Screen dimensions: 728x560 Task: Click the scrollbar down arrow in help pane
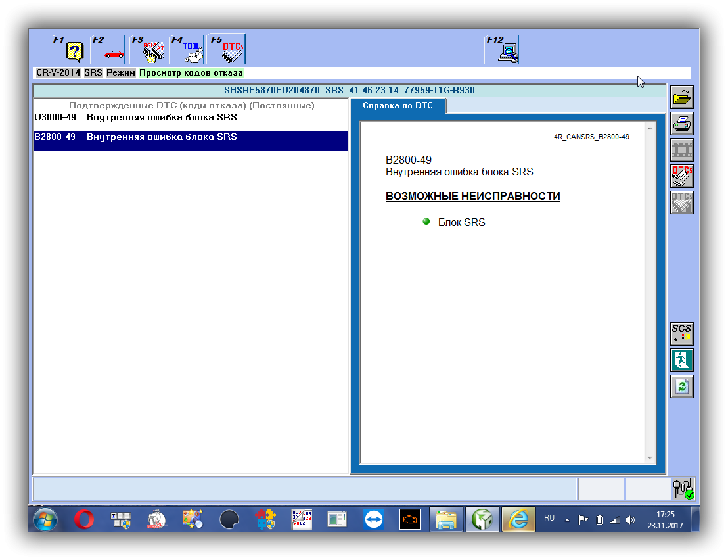click(650, 458)
